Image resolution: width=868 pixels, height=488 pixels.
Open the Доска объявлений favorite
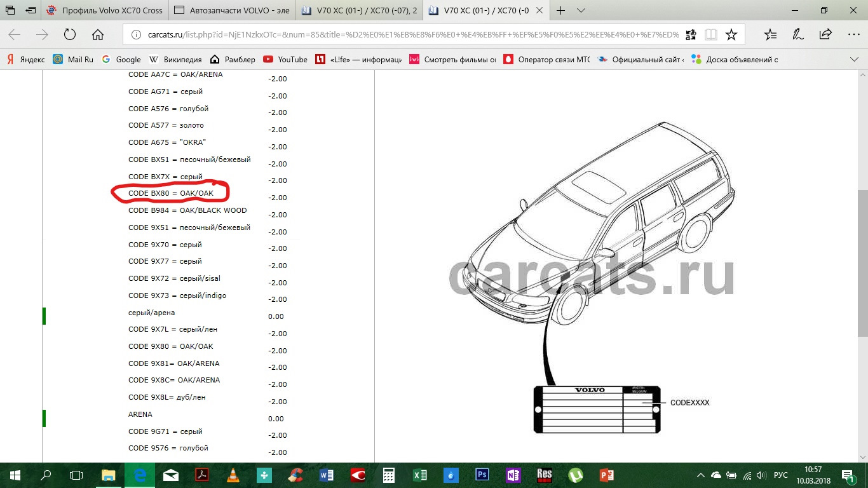click(735, 59)
